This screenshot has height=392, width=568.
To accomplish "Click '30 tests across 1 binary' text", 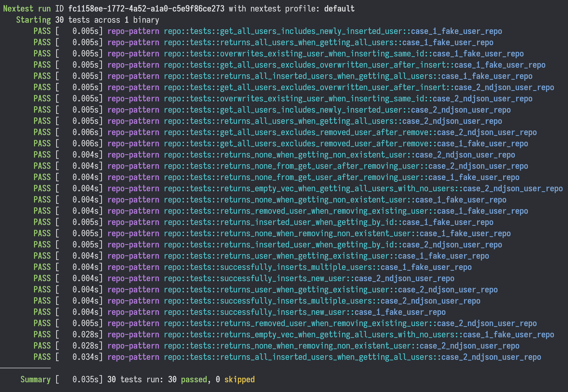I will [107, 20].
